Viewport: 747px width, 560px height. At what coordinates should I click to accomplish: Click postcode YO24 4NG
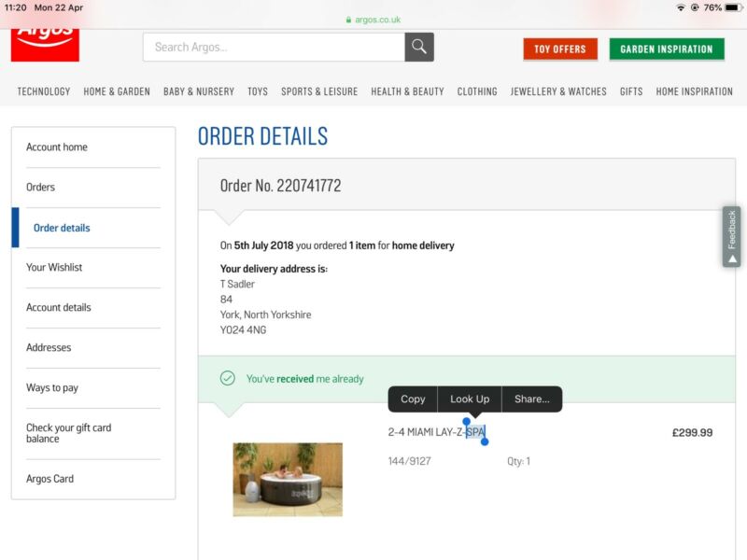(x=243, y=329)
